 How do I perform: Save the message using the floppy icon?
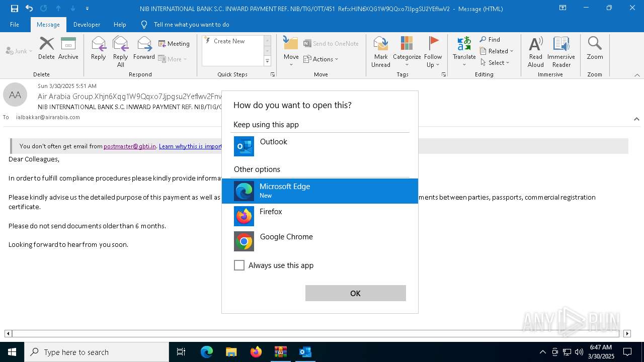point(15,9)
